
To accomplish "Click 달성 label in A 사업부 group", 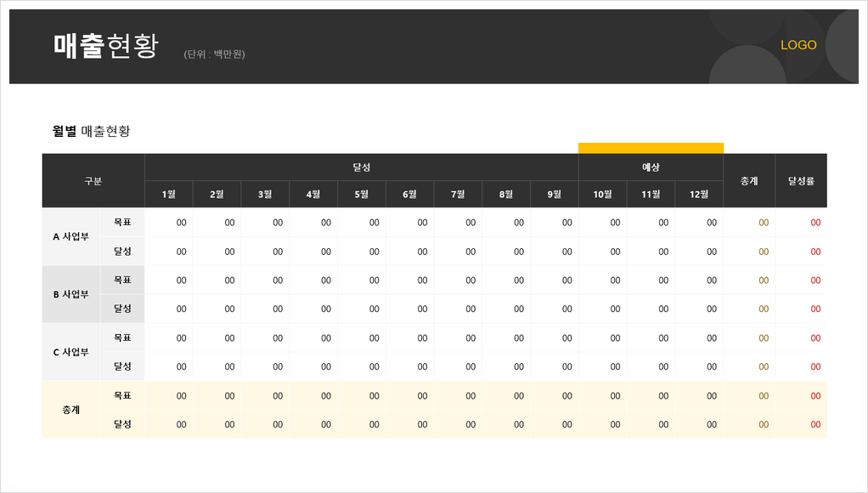I will tap(122, 252).
